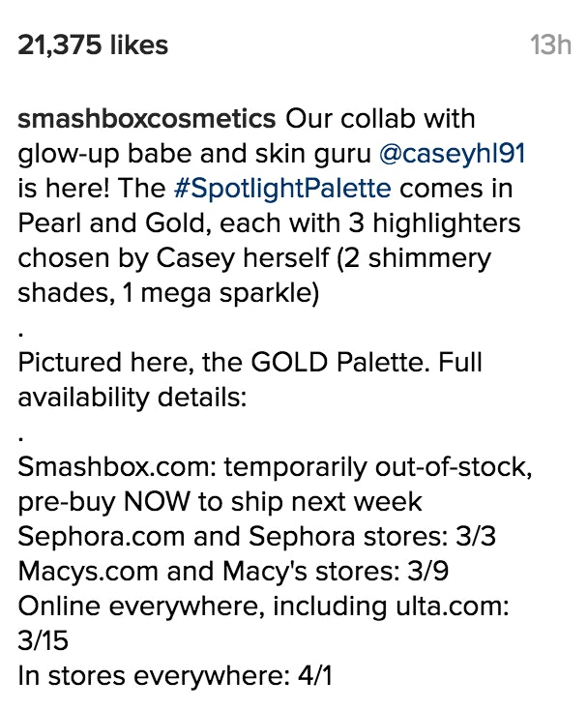Click the 13h post timestamp
588x710 pixels.
click(x=550, y=45)
